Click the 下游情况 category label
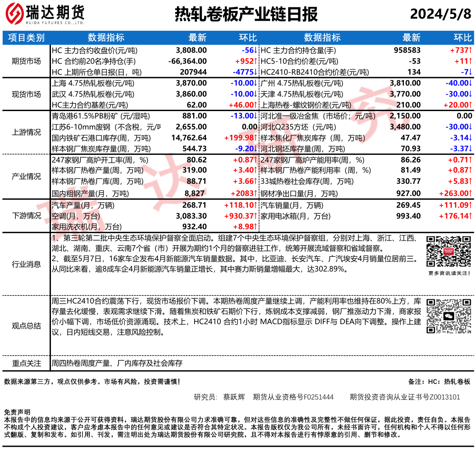This screenshot has height=449, width=476. (26, 216)
